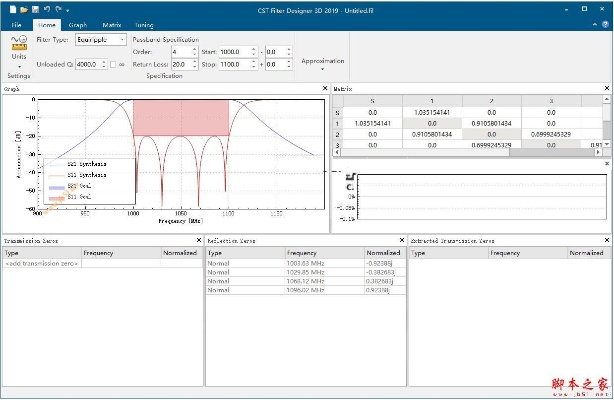Image resolution: width=614 pixels, height=400 pixels.
Task: Click the Return Loss input field
Action: click(180, 64)
